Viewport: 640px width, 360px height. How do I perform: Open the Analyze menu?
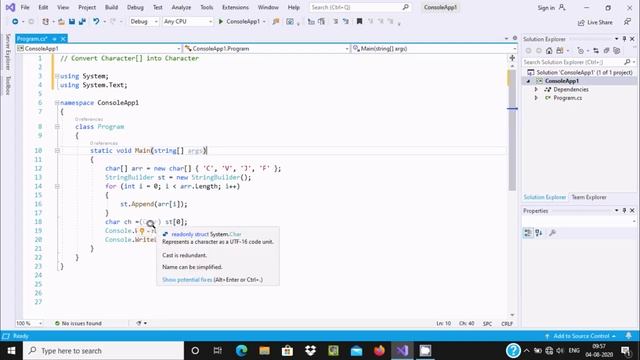point(181,7)
